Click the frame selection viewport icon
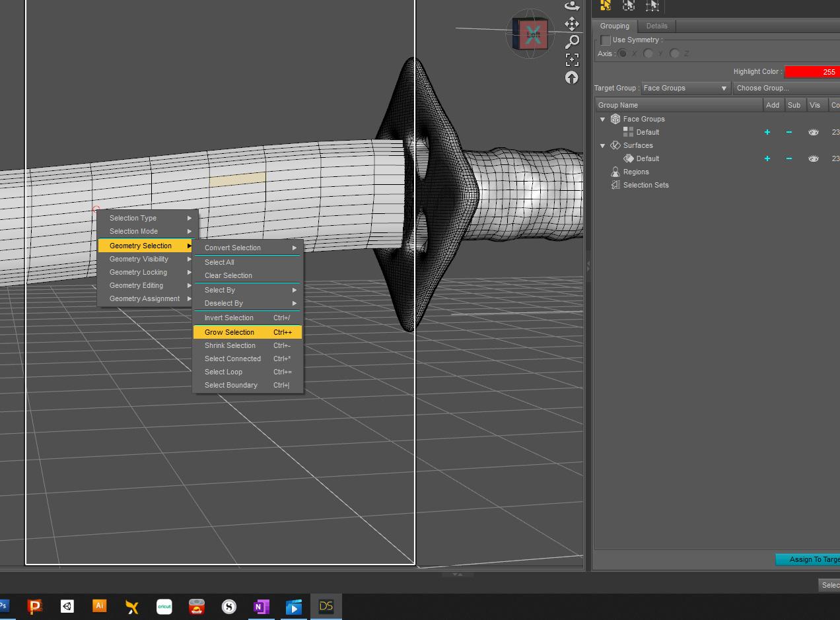Viewport: 840px width, 620px height. pyautogui.click(x=572, y=60)
